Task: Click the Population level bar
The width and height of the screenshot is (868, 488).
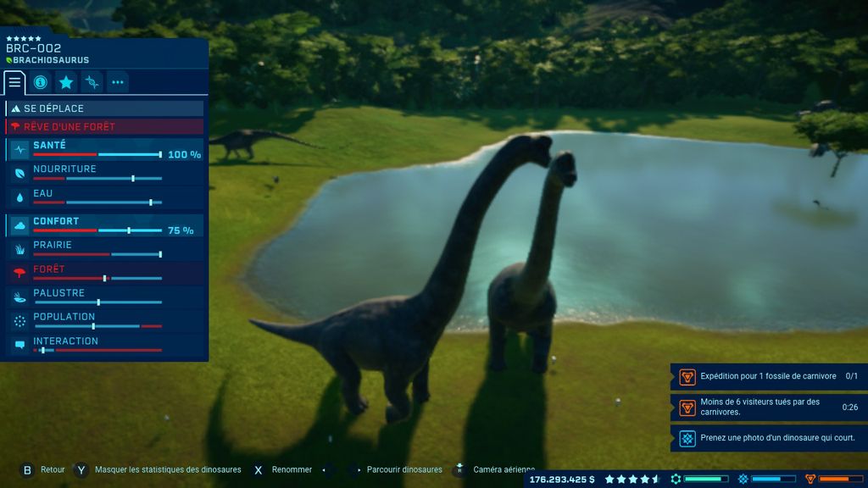Action: point(97,326)
